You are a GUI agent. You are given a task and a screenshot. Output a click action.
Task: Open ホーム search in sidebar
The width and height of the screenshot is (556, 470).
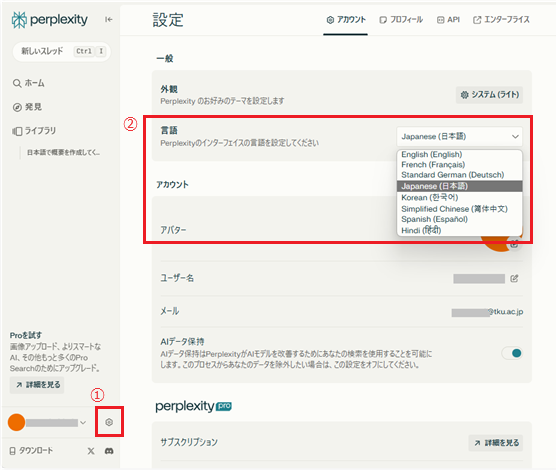pos(29,83)
